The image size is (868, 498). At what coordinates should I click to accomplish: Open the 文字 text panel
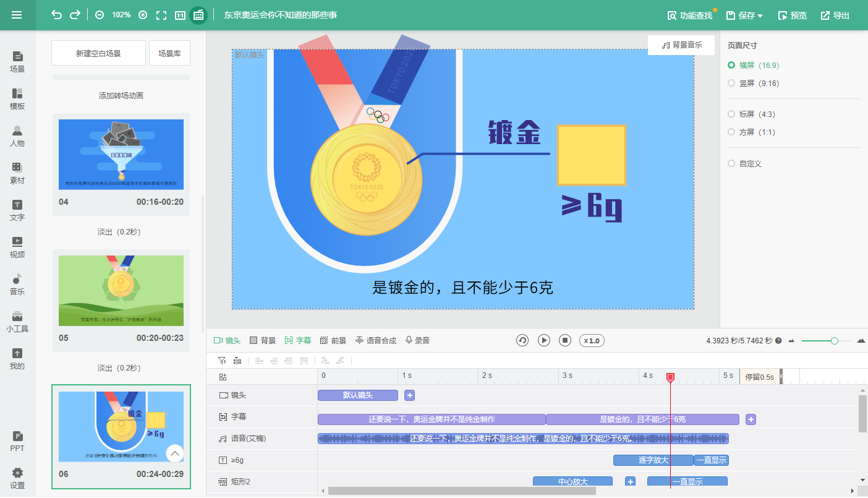coord(17,210)
